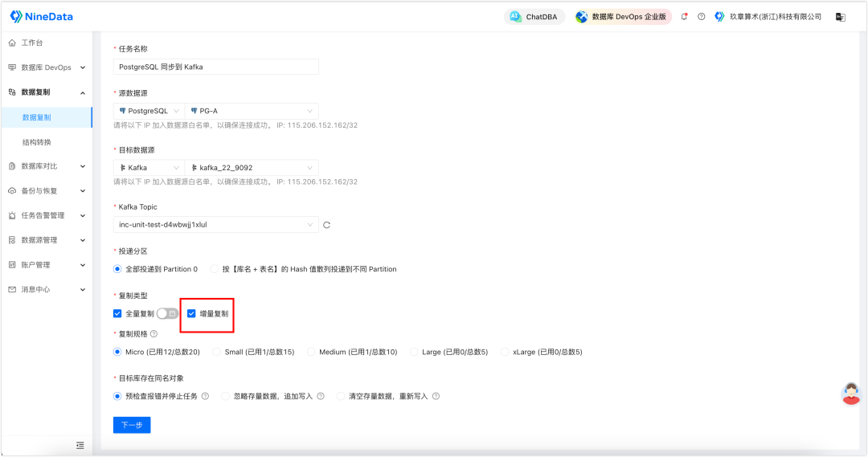Click the 账户管理 sidebar icon
Image resolution: width=868 pixels, height=457 pixels.
point(12,264)
